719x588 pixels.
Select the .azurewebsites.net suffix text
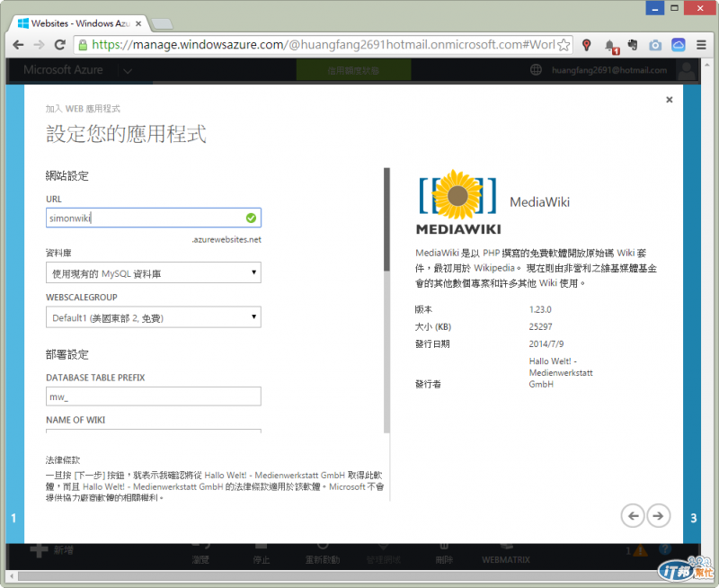[x=226, y=239]
